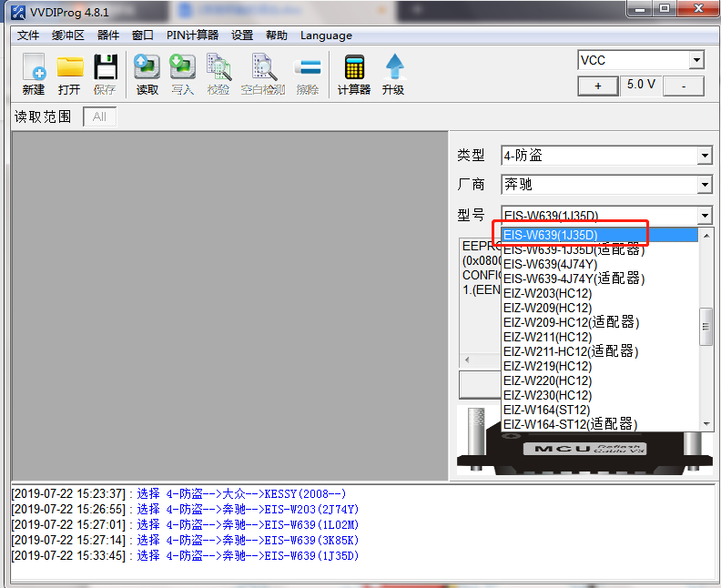This screenshot has height=588, width=721.
Task: Click the VVDIProg app icon in title bar
Action: click(18, 13)
